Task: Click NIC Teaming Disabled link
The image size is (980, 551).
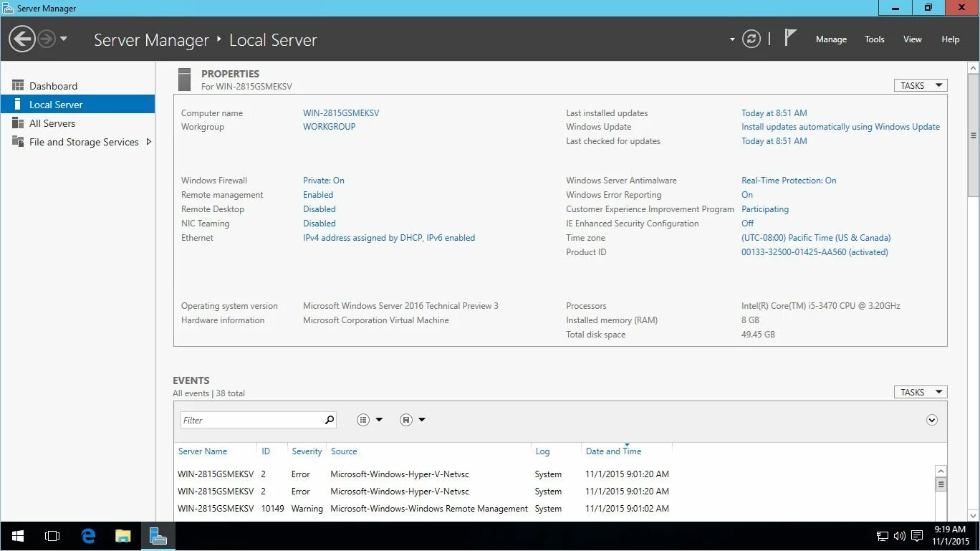Action: pyautogui.click(x=320, y=223)
